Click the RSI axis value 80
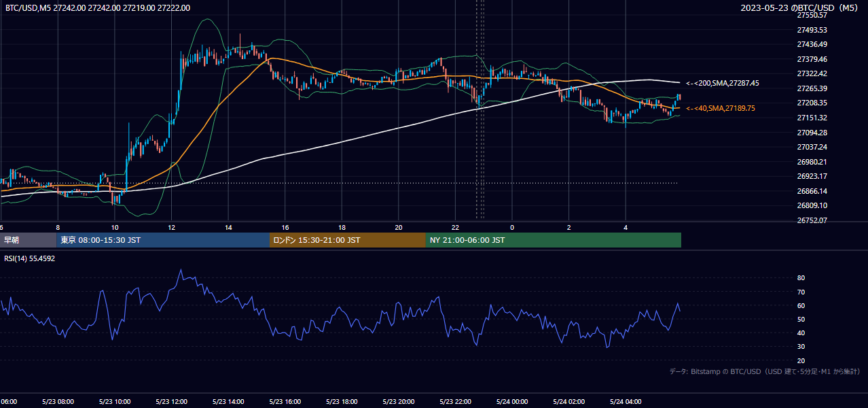The width and height of the screenshot is (868, 408). (x=801, y=278)
